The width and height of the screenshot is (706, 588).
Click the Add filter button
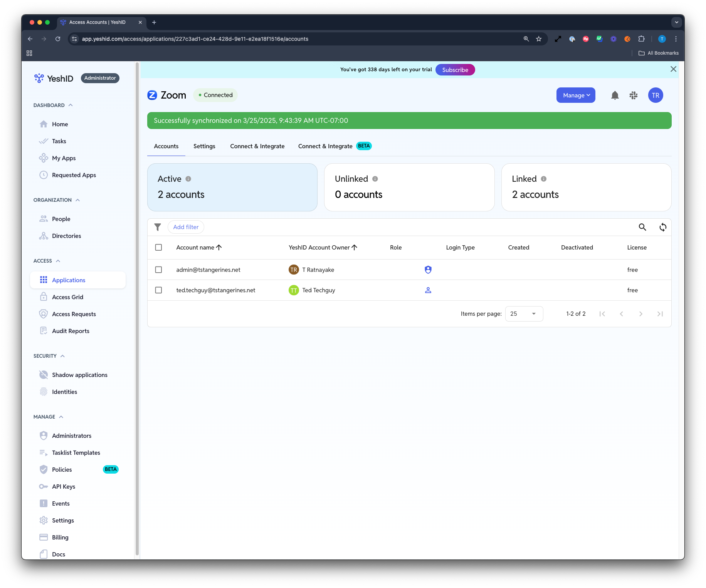pos(186,227)
